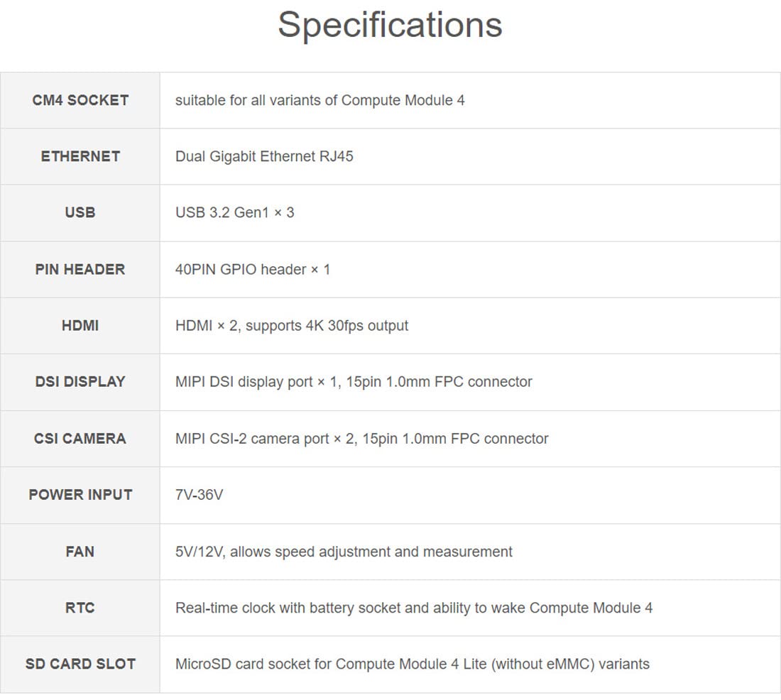Click the SD CARD SLOT label
This screenshot has height=700, width=781.
[80, 664]
